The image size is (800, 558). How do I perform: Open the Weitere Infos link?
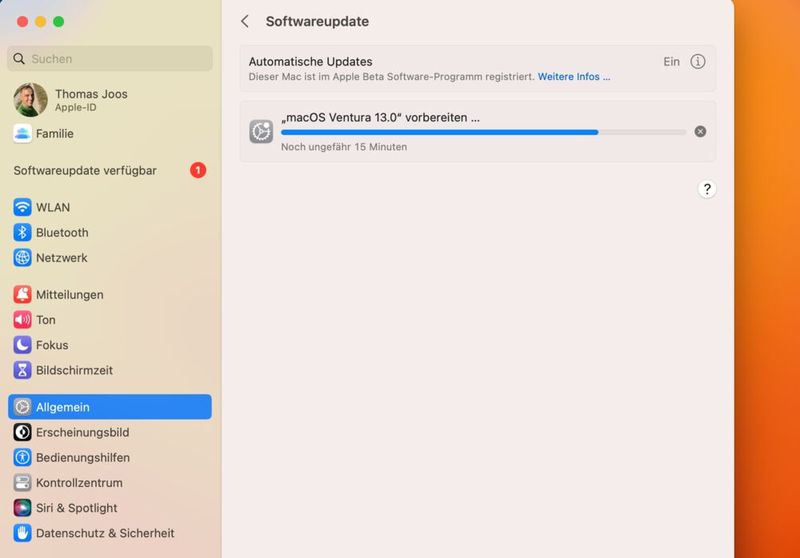574,77
